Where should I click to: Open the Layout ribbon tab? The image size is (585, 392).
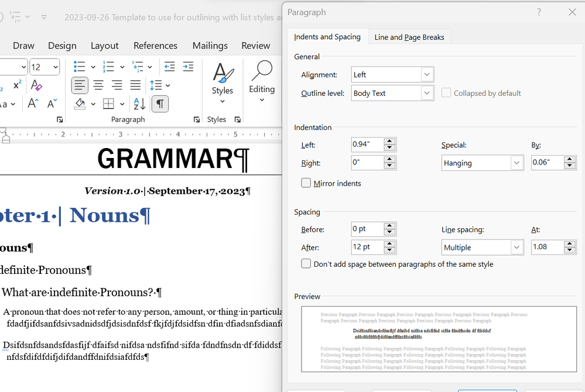tap(104, 46)
